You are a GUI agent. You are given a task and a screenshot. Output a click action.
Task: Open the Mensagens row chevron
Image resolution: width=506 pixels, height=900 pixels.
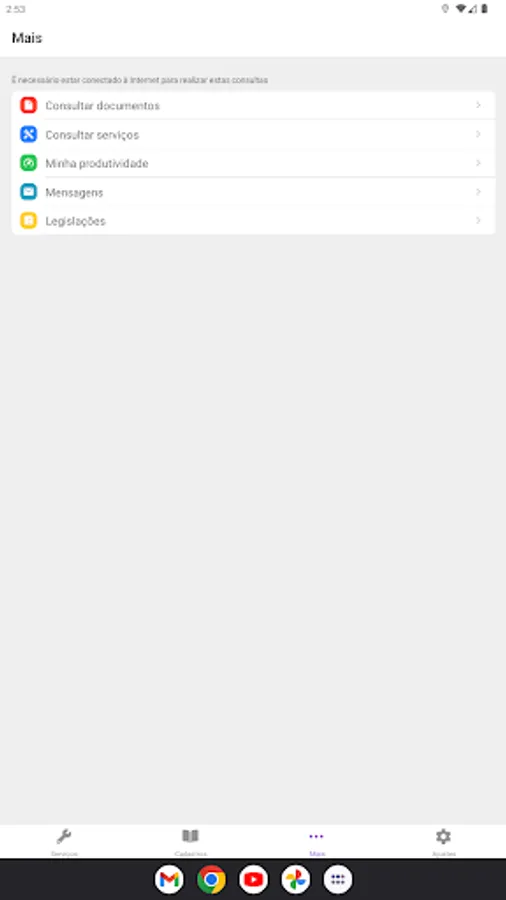point(478,192)
